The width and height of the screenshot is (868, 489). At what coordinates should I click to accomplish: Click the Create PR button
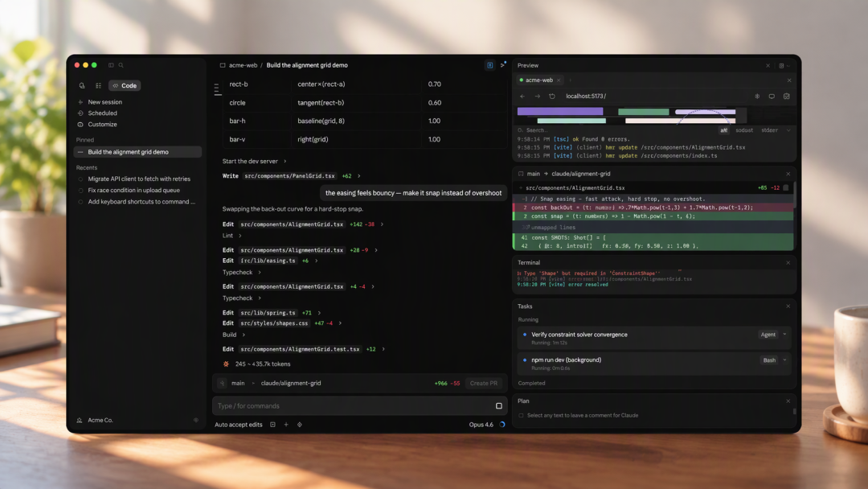coord(483,383)
